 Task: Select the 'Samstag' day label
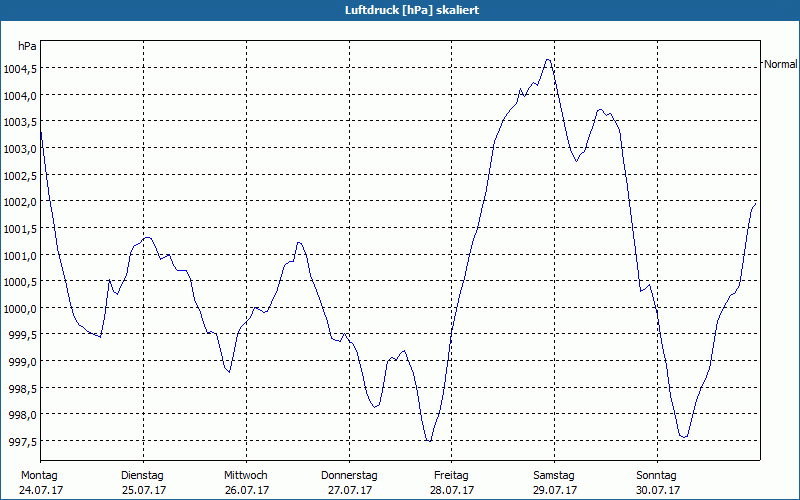[554, 476]
